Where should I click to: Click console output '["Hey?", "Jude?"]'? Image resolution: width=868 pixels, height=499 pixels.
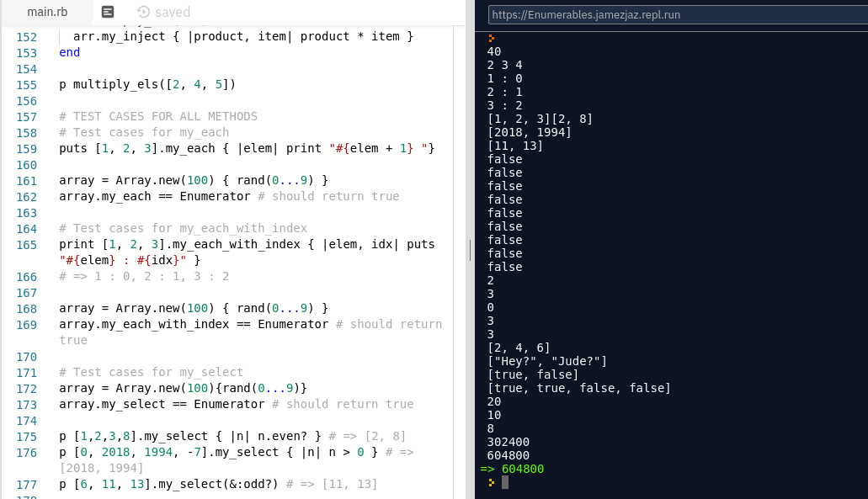(x=547, y=361)
